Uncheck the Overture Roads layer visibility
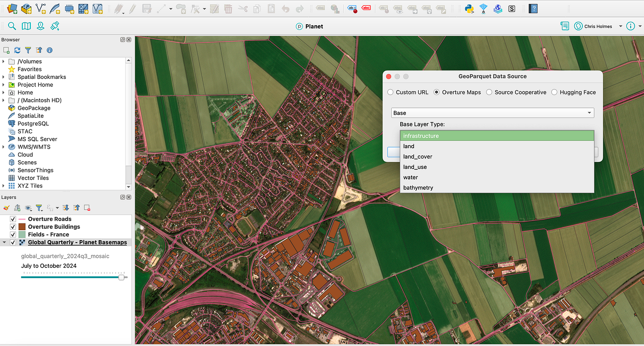Screen dimensions: 644x346 (13, 219)
